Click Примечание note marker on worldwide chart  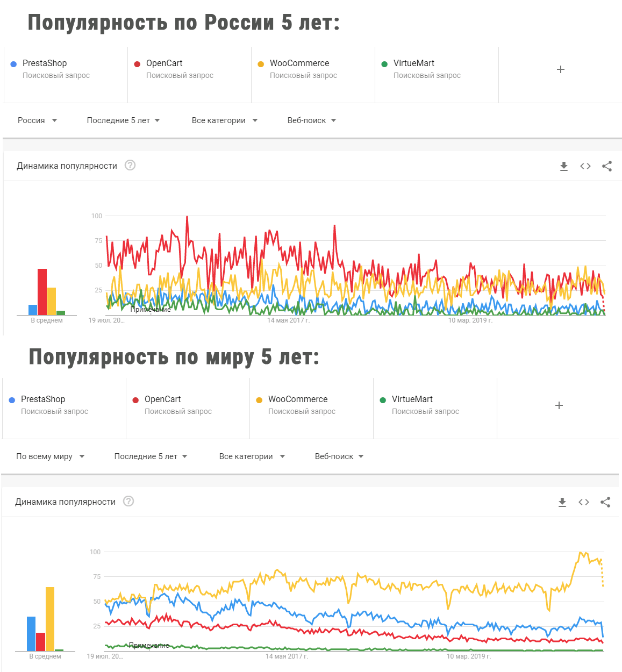click(149, 645)
